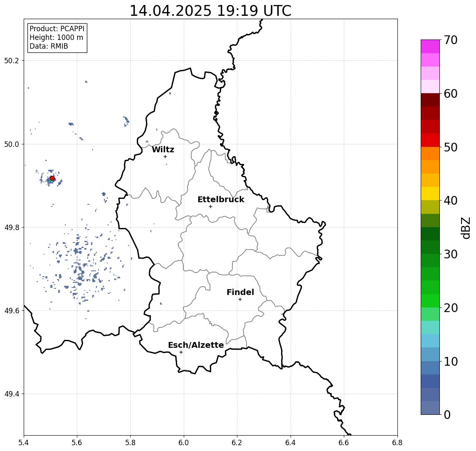Click the latitude tick label 49.8

point(12,227)
